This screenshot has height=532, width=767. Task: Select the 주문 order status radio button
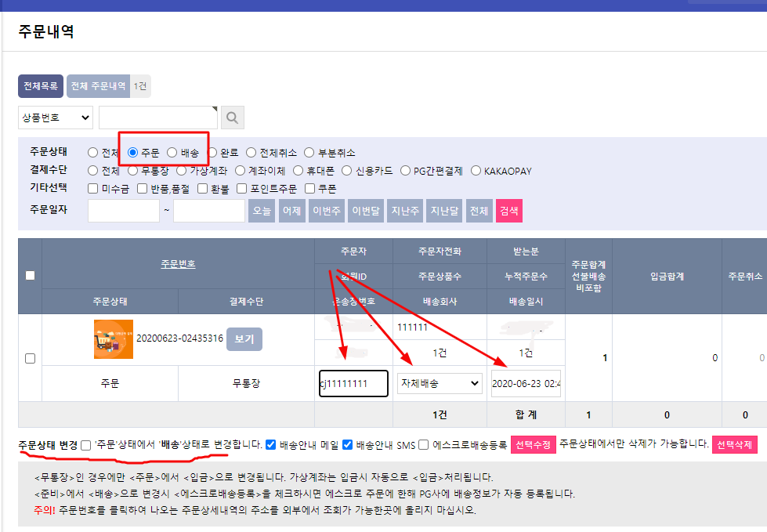coord(133,153)
